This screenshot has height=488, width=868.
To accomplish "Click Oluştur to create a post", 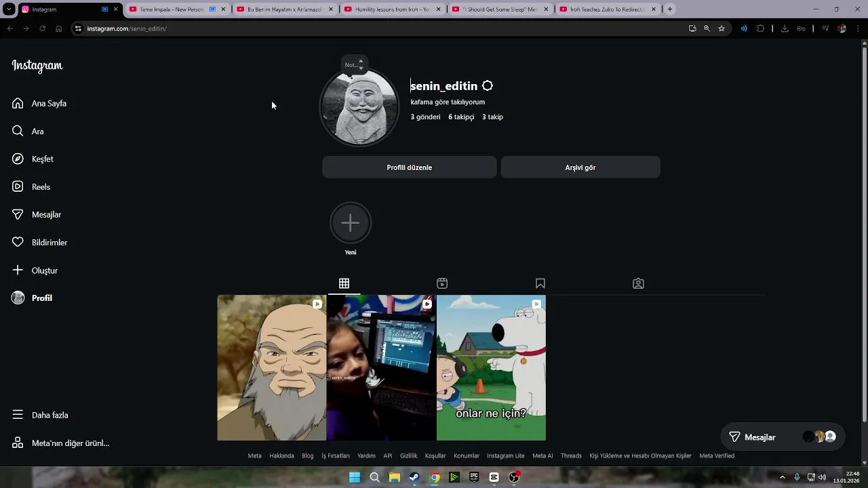I will click(x=35, y=270).
